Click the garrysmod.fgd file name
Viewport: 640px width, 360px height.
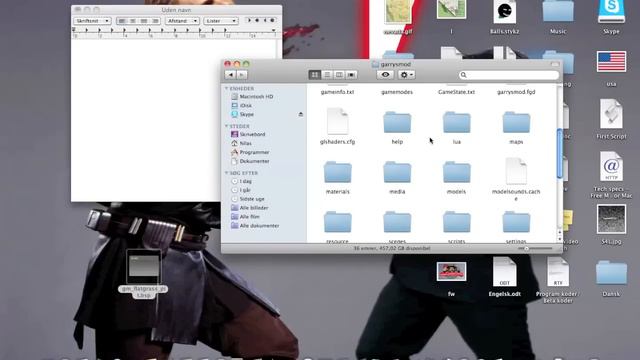[516, 92]
